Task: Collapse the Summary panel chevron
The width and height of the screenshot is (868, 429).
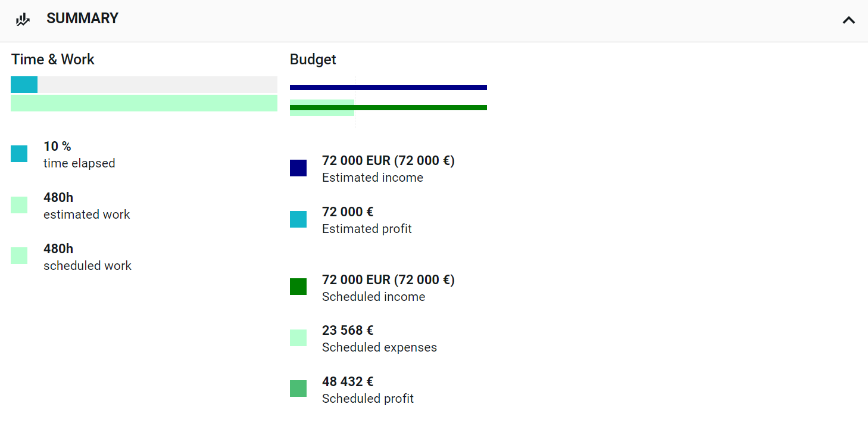Action: [849, 20]
